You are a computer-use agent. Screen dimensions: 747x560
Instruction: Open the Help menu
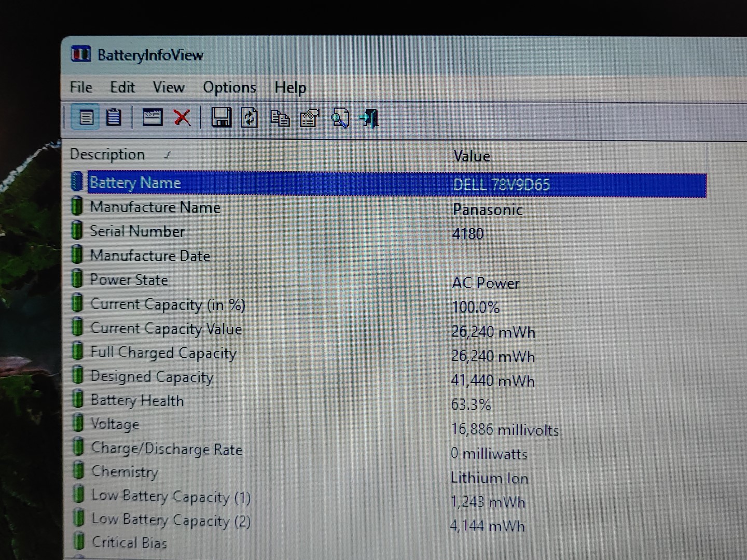point(290,88)
